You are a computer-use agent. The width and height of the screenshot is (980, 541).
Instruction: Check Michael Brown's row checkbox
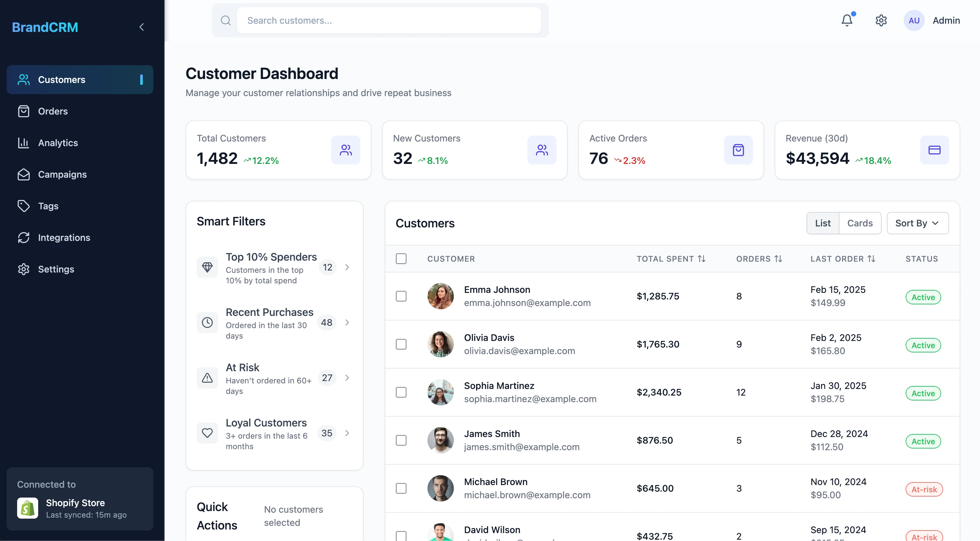(401, 488)
